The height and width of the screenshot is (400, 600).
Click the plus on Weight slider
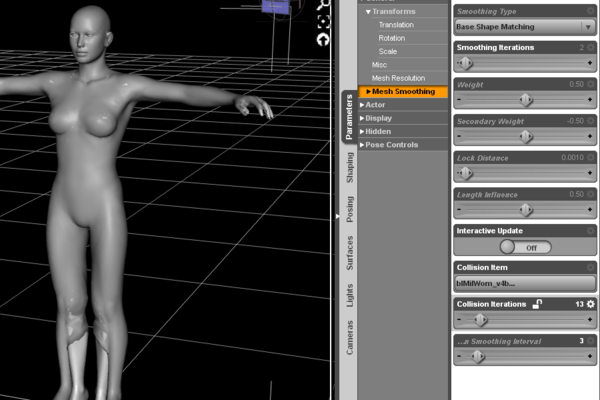tap(590, 100)
